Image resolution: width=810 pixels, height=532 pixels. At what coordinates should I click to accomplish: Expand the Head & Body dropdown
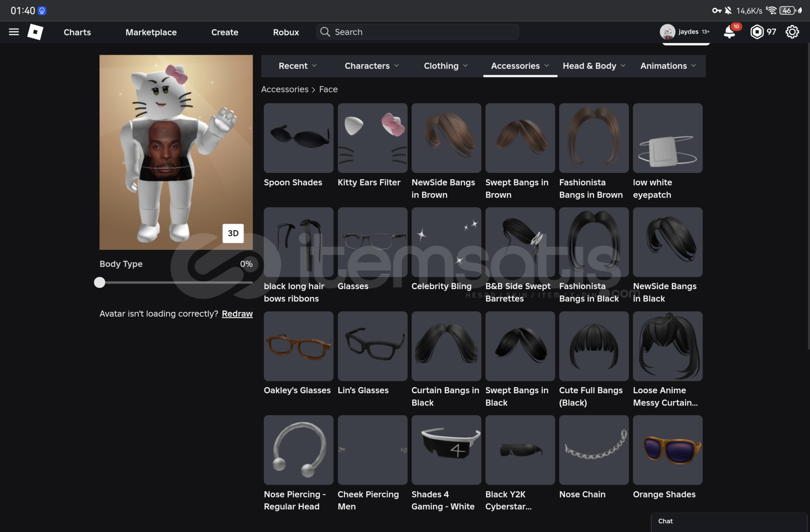pyautogui.click(x=594, y=66)
